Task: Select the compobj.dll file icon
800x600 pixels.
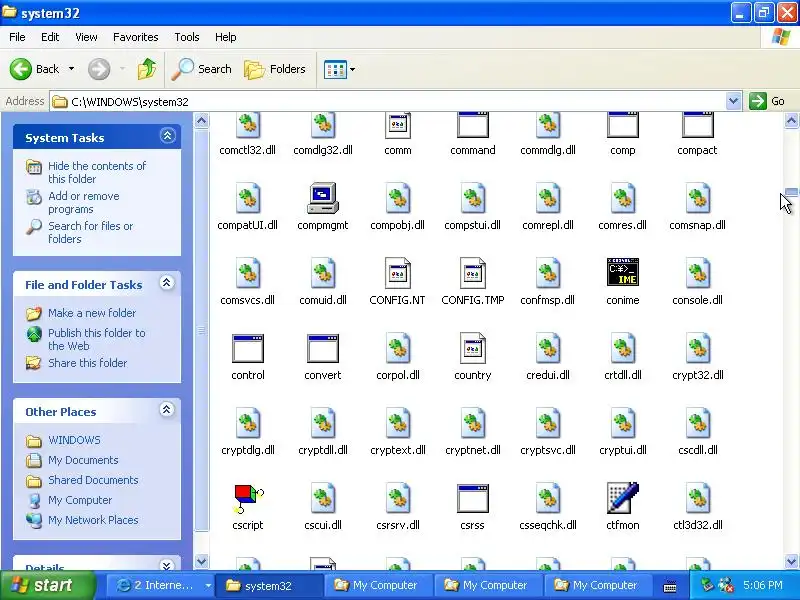Action: [x=398, y=198]
